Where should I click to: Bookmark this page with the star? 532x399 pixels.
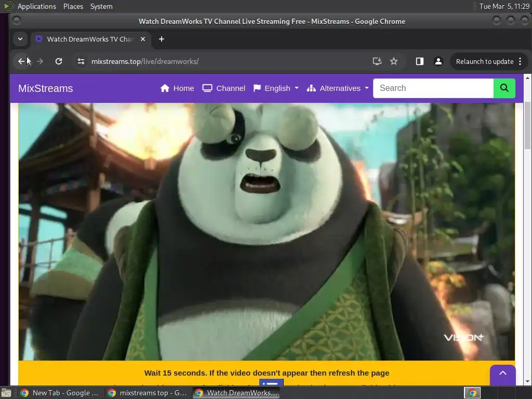[x=394, y=61]
